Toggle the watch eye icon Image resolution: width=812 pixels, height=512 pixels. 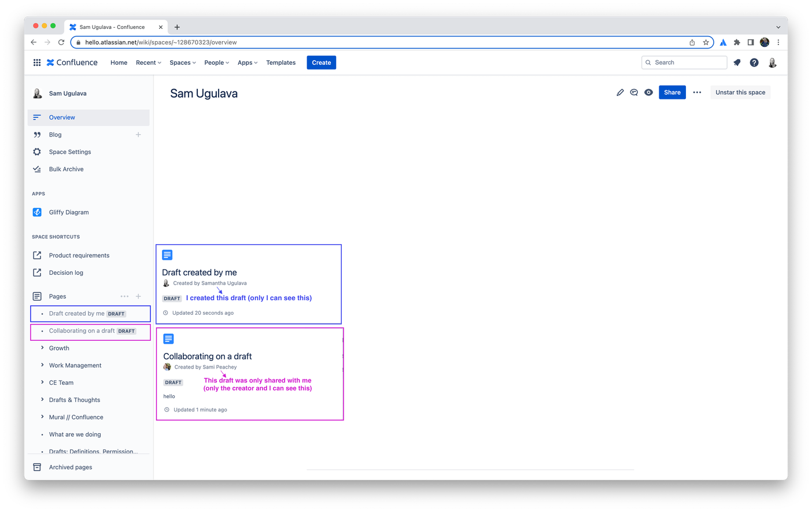click(648, 93)
